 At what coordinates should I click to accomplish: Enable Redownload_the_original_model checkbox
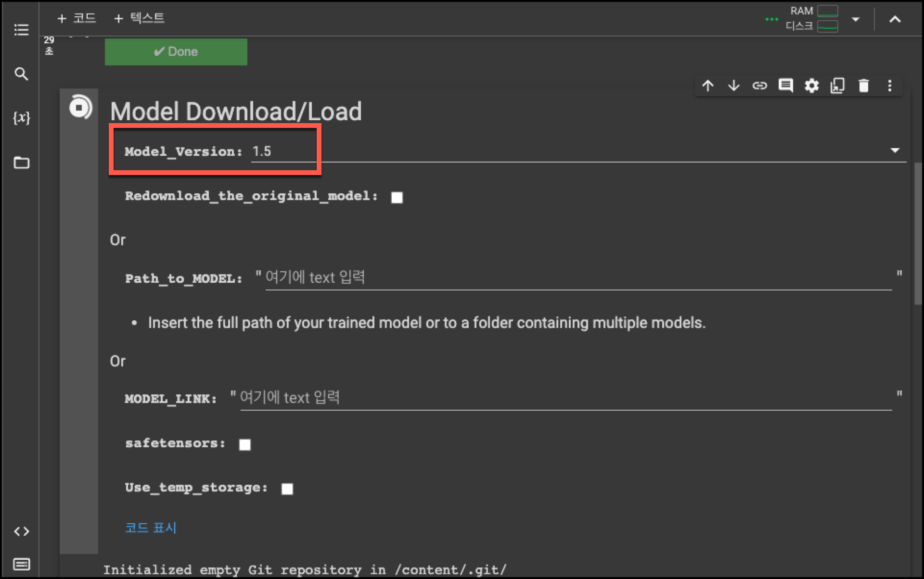(397, 198)
